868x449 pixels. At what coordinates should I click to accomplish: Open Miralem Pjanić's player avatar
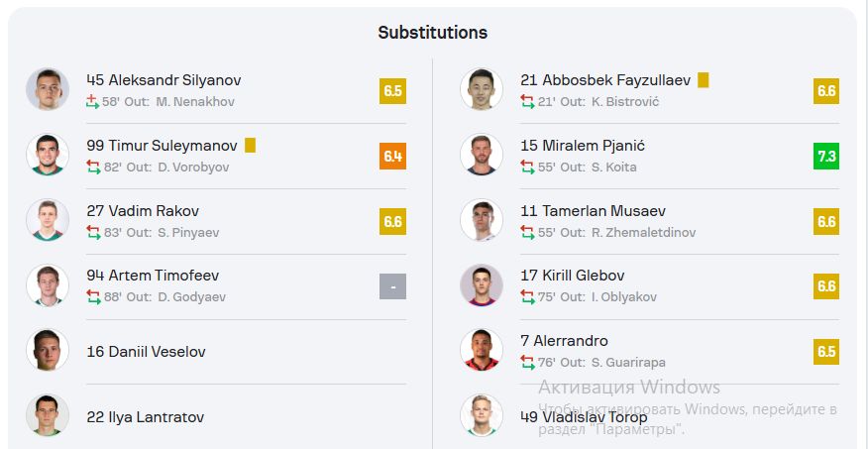482,155
